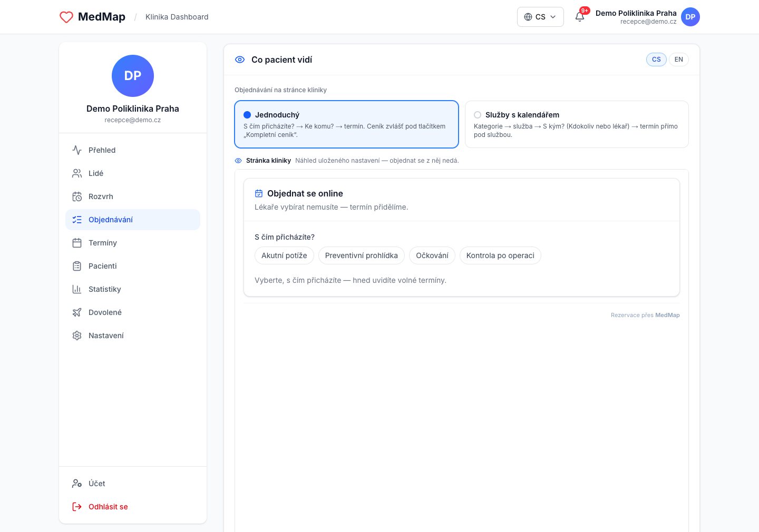759x532 pixels.
Task: Open Pacienti label in sidebar
Action: click(x=103, y=266)
